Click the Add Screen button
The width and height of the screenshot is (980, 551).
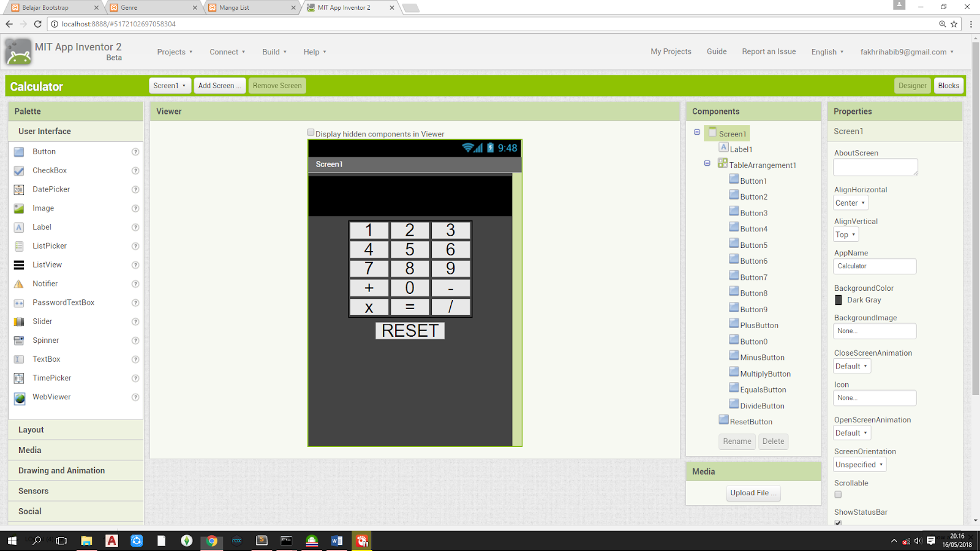(219, 85)
